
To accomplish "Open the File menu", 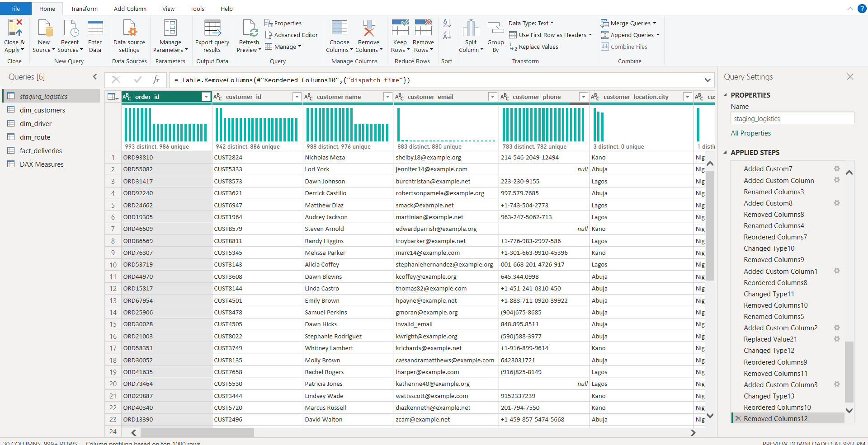I will [x=15, y=9].
